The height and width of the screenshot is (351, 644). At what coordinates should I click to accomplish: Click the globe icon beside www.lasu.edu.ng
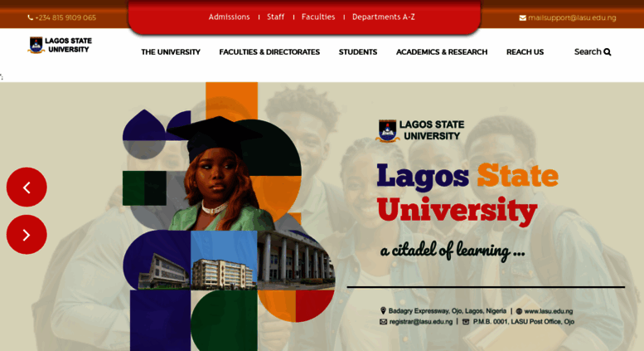coord(519,311)
